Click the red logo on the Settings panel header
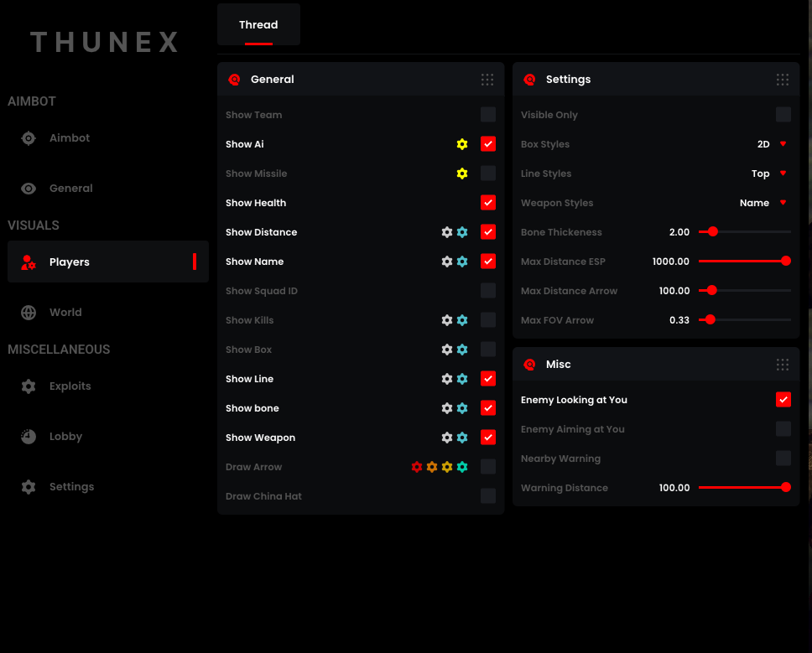This screenshot has width=812, height=653. point(529,80)
